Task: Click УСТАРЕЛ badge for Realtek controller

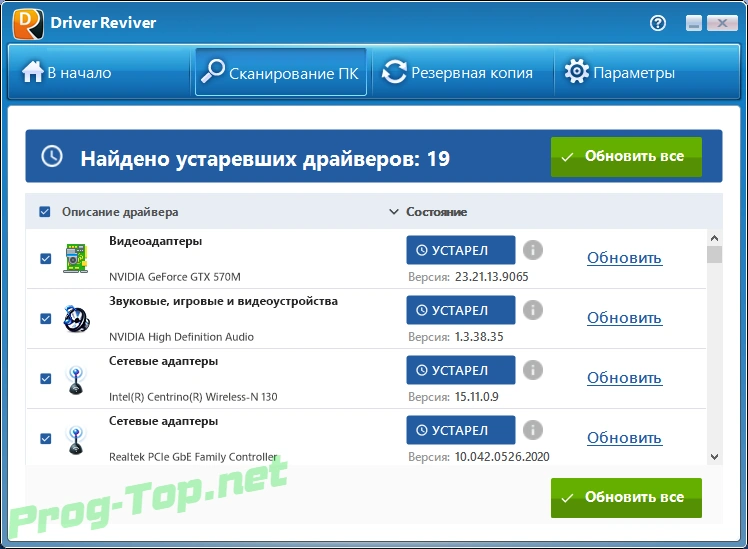Action: click(x=461, y=430)
